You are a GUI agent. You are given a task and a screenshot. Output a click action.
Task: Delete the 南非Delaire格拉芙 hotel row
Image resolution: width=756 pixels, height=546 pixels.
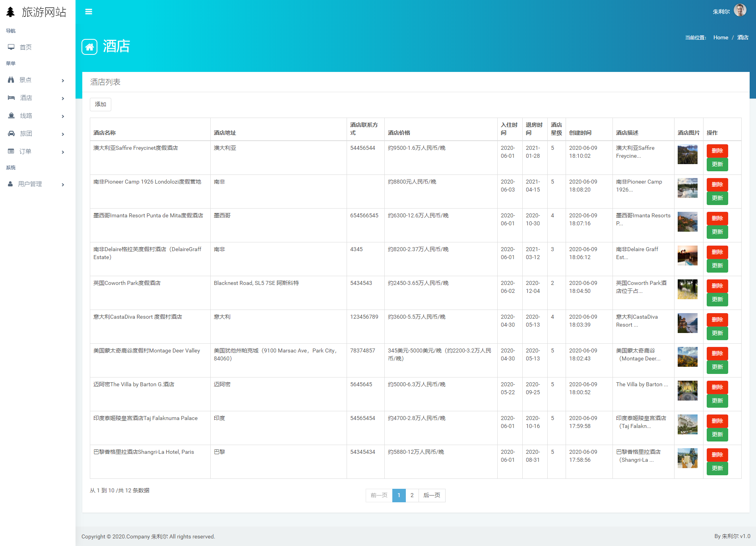[717, 252]
